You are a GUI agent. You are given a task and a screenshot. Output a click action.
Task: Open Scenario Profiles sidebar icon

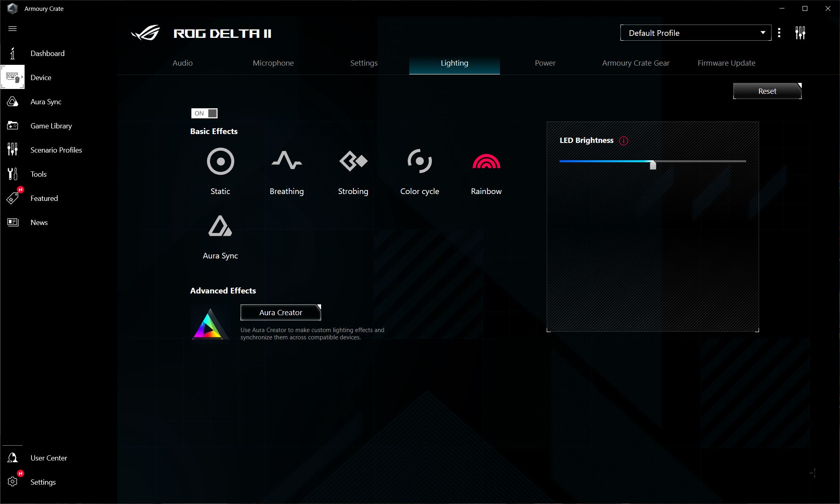pyautogui.click(x=12, y=149)
